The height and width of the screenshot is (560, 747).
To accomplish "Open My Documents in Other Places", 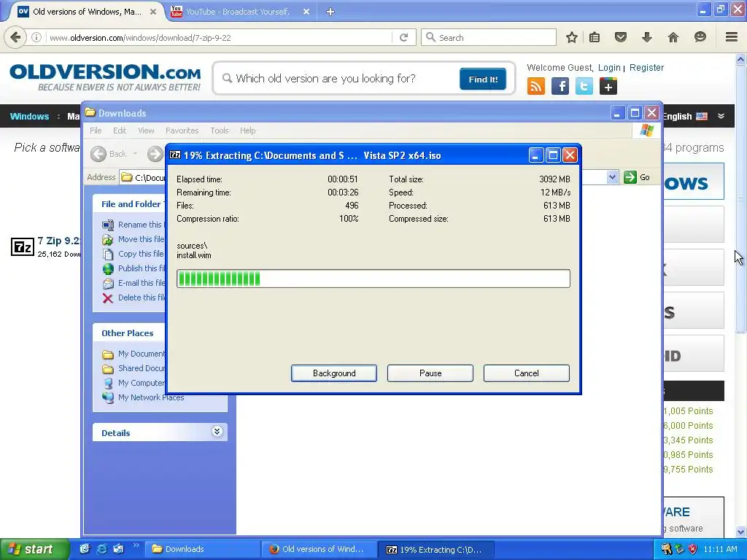I will click(x=134, y=354).
